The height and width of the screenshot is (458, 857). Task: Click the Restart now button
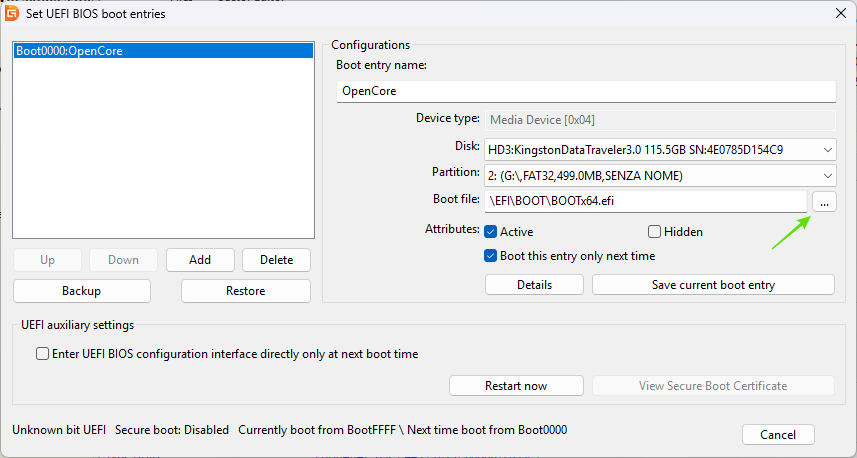point(516,386)
